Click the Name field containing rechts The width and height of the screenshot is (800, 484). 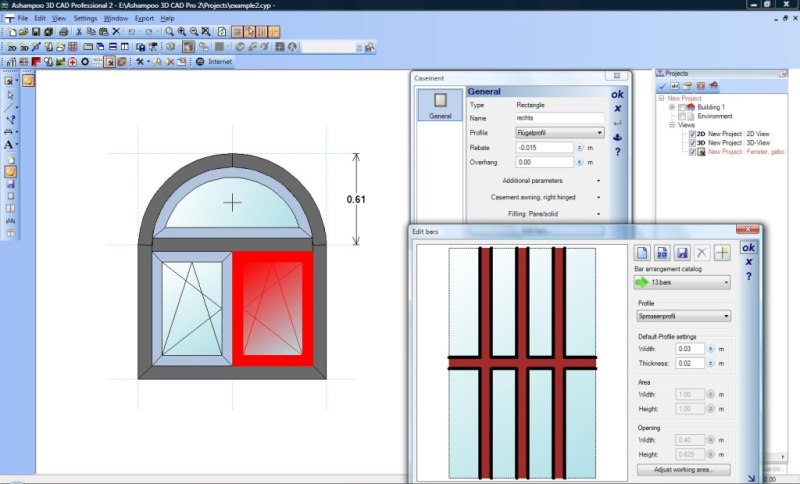560,118
